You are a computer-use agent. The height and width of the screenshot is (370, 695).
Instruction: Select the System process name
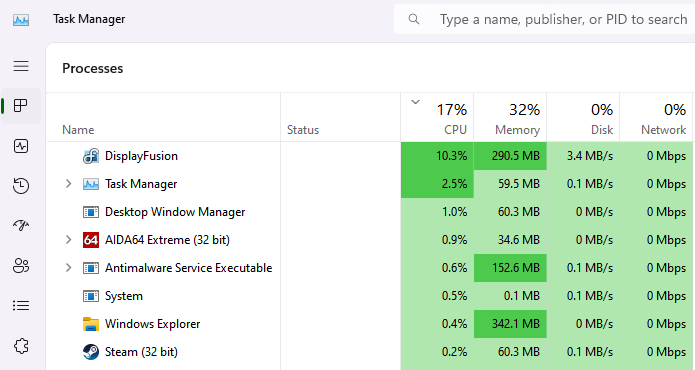(124, 296)
